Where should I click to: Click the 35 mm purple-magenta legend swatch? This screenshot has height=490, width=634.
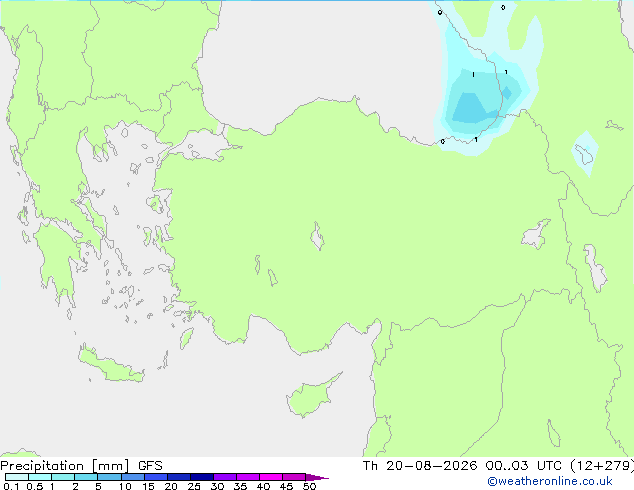[248, 477]
